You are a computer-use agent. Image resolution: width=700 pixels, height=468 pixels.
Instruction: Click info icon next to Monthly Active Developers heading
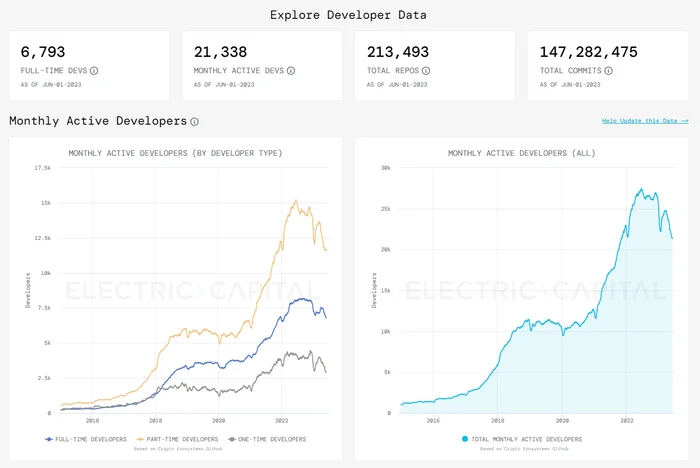[195, 121]
